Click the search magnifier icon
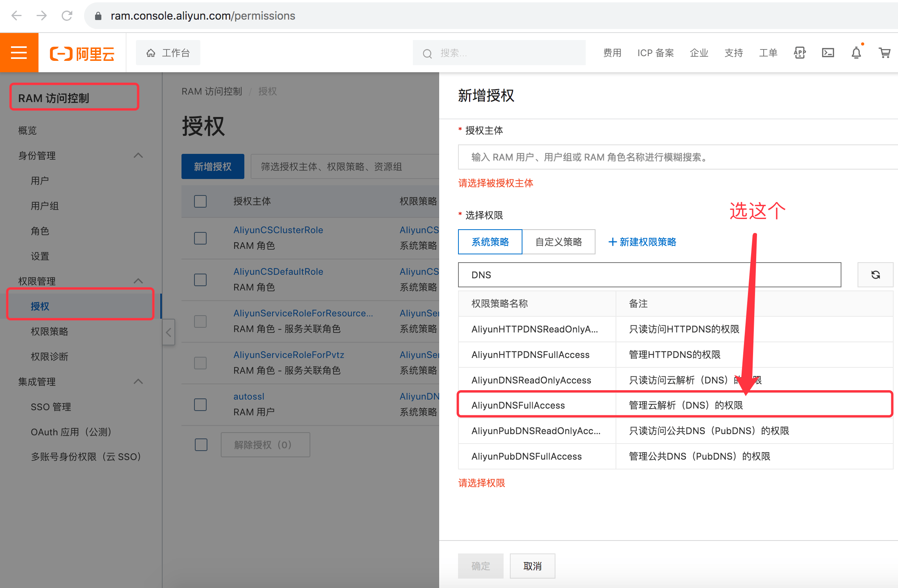The image size is (898, 588). pos(427,53)
